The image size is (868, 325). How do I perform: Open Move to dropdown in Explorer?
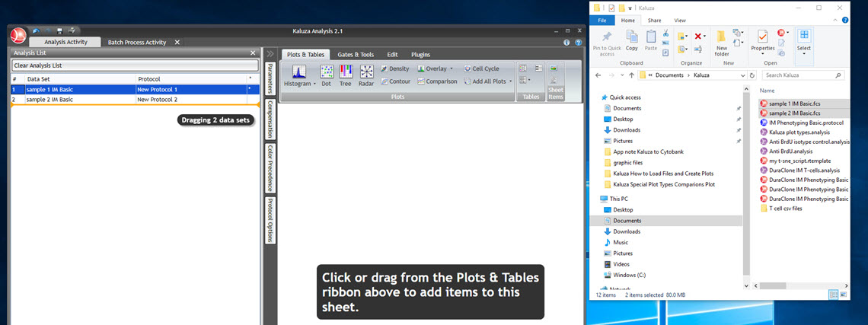[687, 37]
